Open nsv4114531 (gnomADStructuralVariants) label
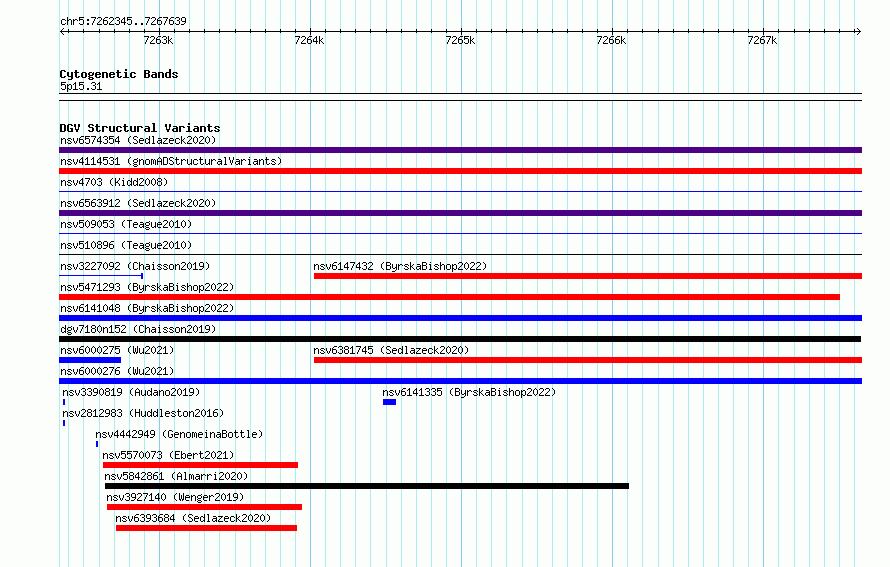890x567 pixels. coord(171,161)
